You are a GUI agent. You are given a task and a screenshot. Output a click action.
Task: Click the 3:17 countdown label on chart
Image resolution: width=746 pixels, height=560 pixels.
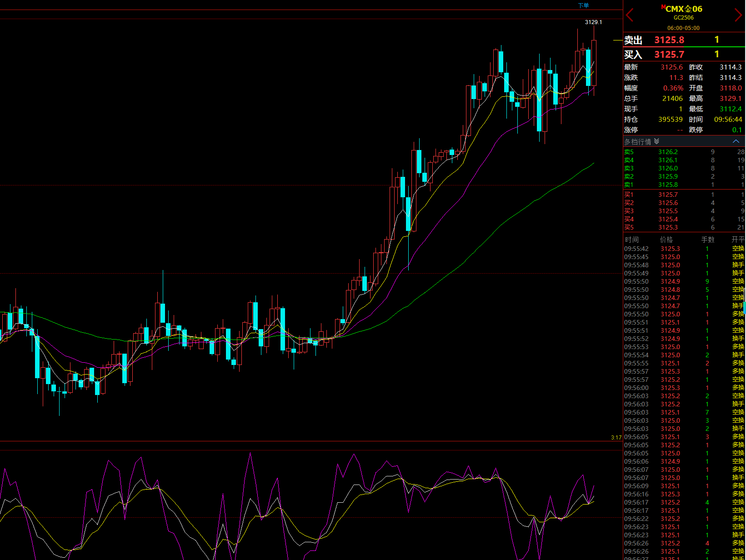[x=616, y=438]
